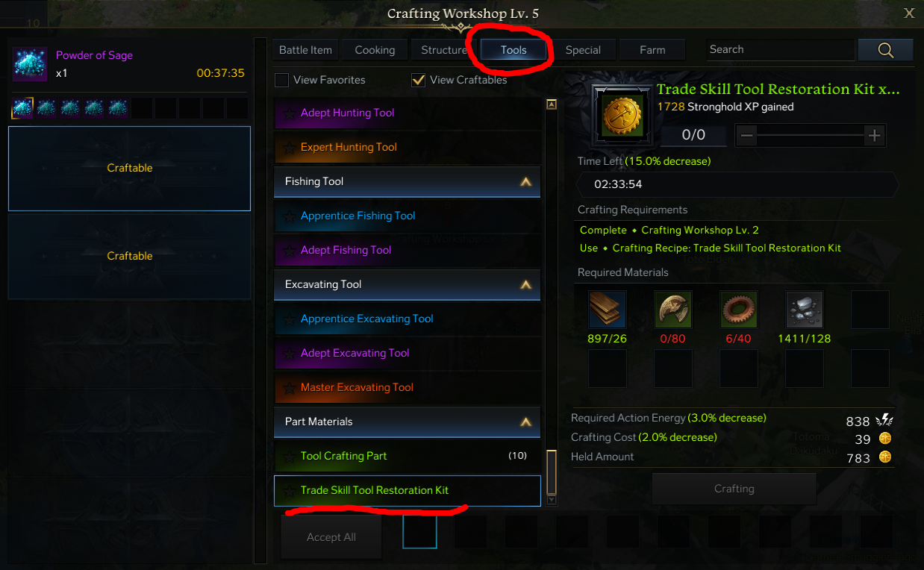The width and height of the screenshot is (924, 570).
Task: Click the quantity slider track
Action: (811, 136)
